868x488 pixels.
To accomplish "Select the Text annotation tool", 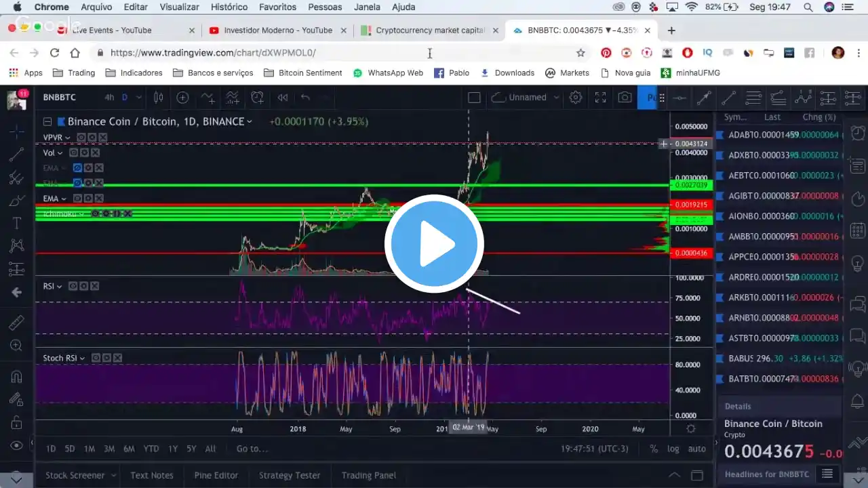I will coord(16,224).
